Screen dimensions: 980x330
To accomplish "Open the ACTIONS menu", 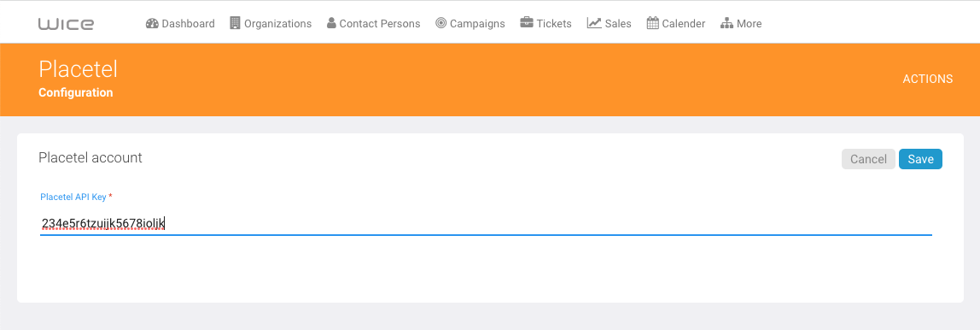I will coord(927,79).
